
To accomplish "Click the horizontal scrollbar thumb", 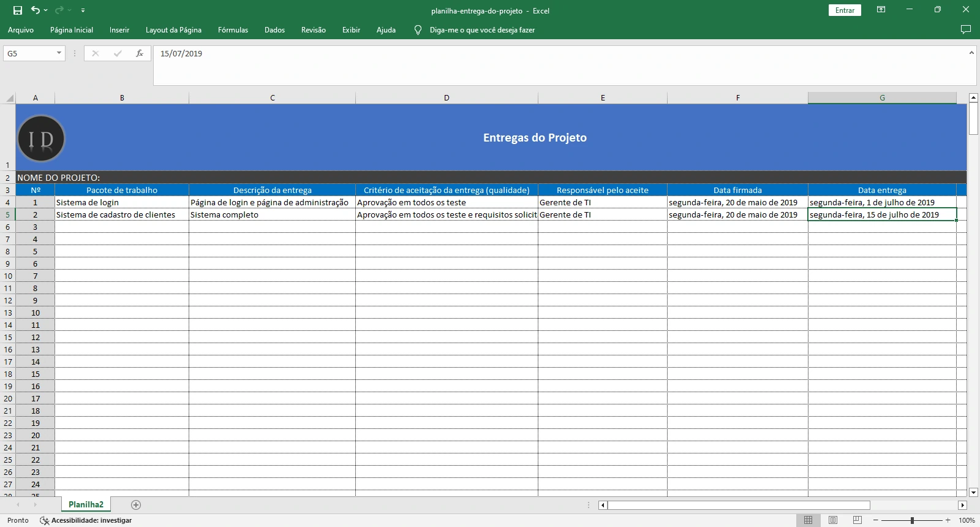I will pyautogui.click(x=739, y=505).
